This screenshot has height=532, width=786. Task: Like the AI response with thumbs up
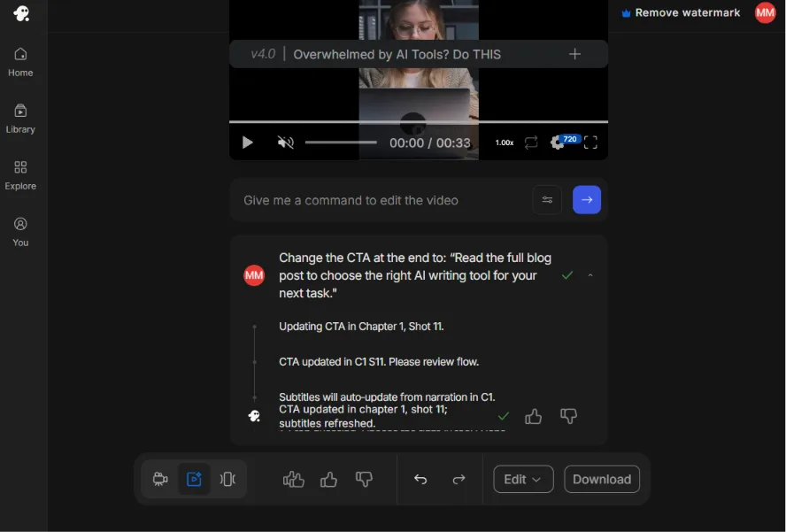(x=534, y=416)
